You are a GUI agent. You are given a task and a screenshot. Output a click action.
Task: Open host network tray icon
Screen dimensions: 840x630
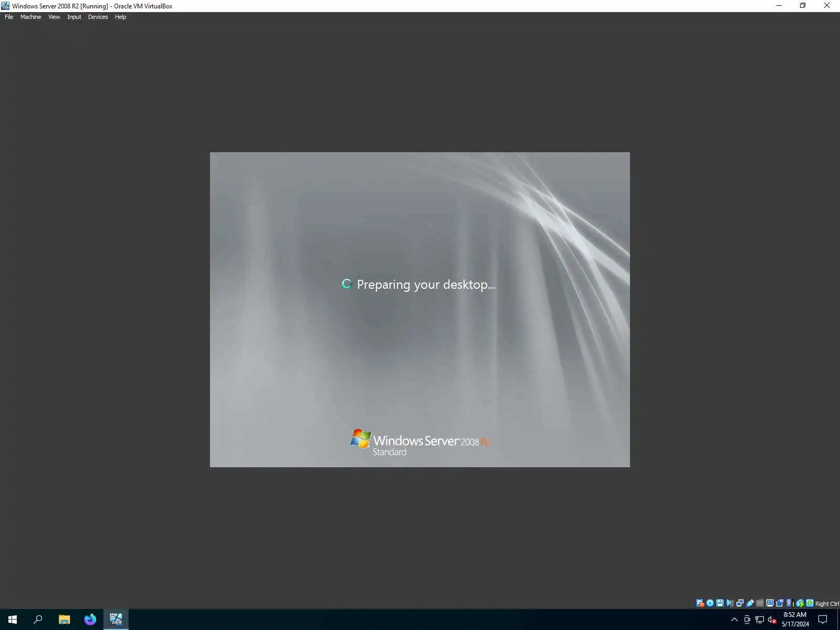pyautogui.click(x=760, y=619)
